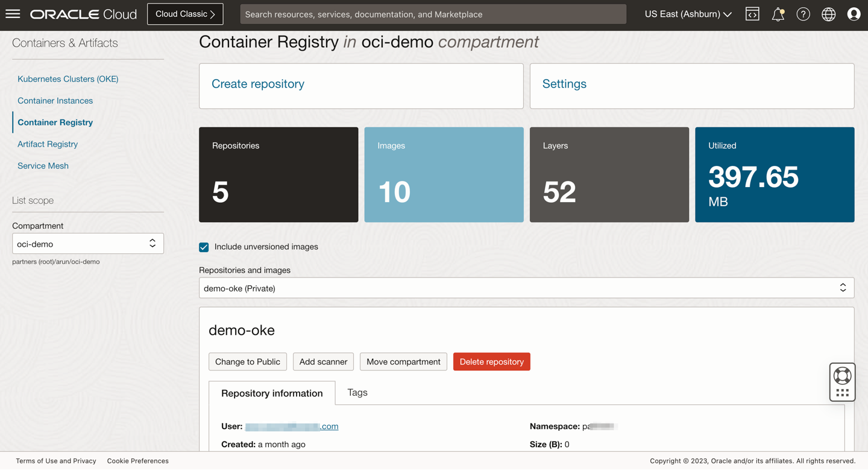Open the help question mark icon

[803, 14]
